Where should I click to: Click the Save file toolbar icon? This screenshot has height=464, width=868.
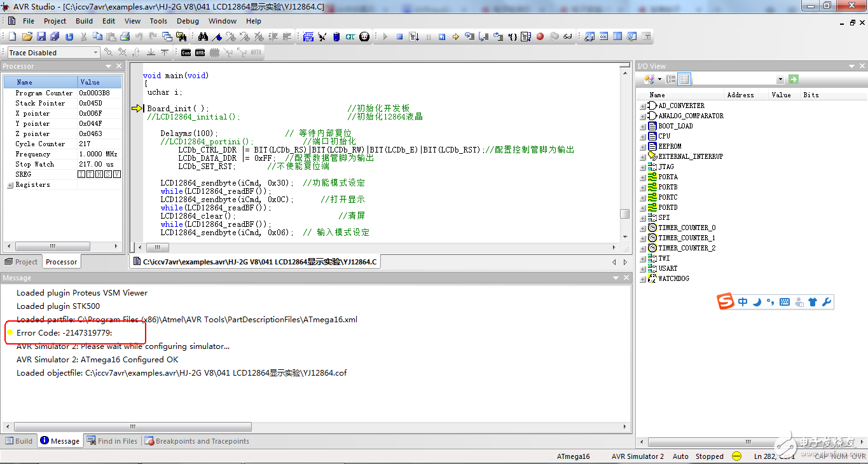click(x=41, y=37)
